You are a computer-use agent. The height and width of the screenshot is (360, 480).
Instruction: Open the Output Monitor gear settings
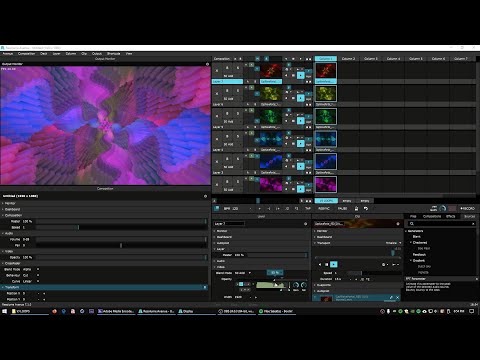[x=207, y=64]
